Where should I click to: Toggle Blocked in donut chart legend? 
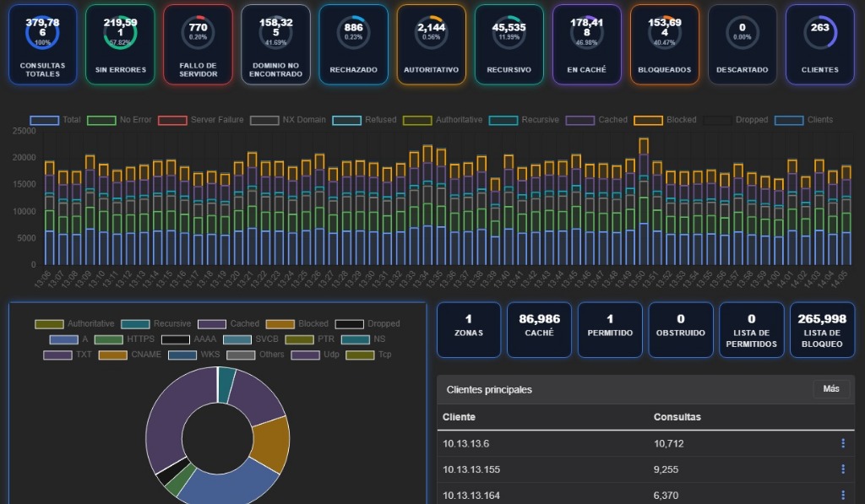(x=296, y=323)
